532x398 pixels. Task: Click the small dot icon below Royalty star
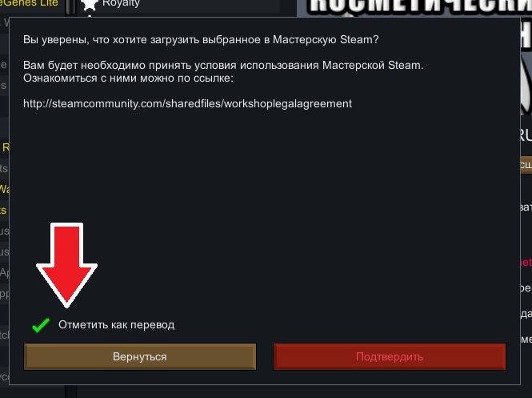90,16
